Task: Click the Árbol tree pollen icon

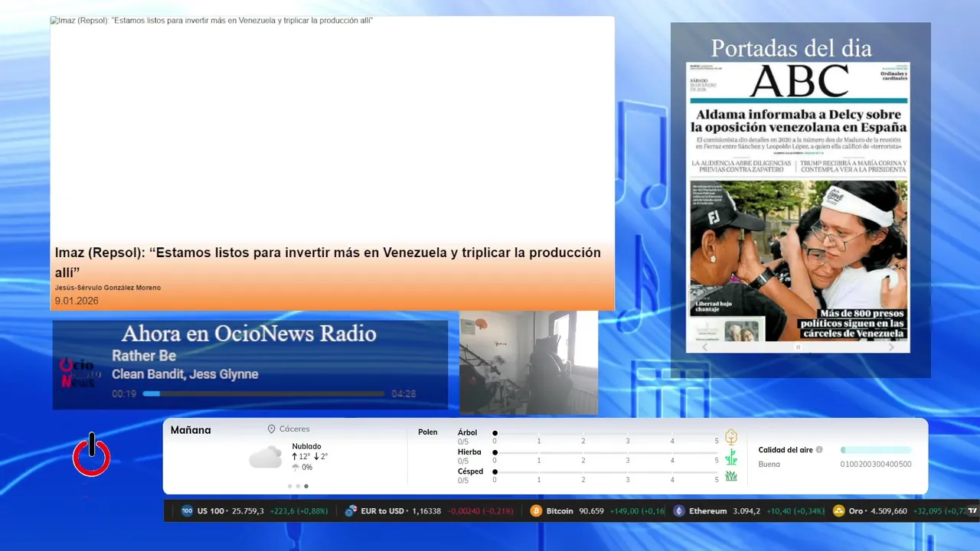Action: (731, 437)
